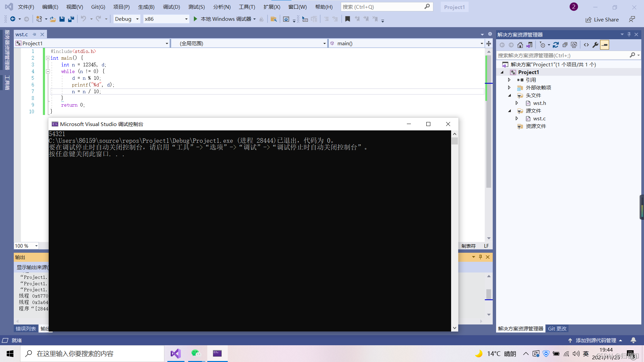Click Show All Files icon
Image resolution: width=644 pixels, height=362 pixels.
coord(574,45)
